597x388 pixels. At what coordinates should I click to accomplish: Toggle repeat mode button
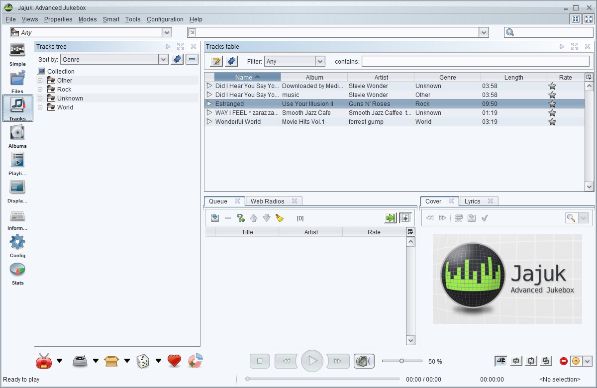(x=516, y=361)
